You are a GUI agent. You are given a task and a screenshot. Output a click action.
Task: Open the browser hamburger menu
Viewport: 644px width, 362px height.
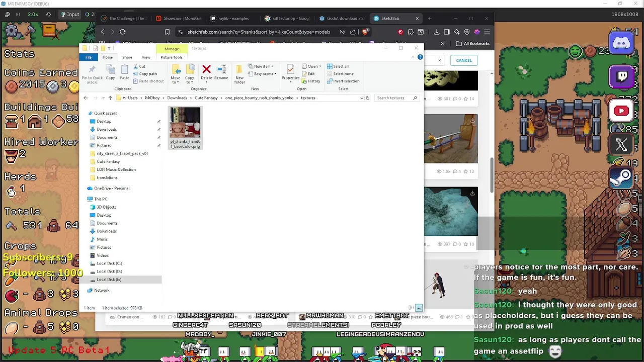tap(487, 32)
